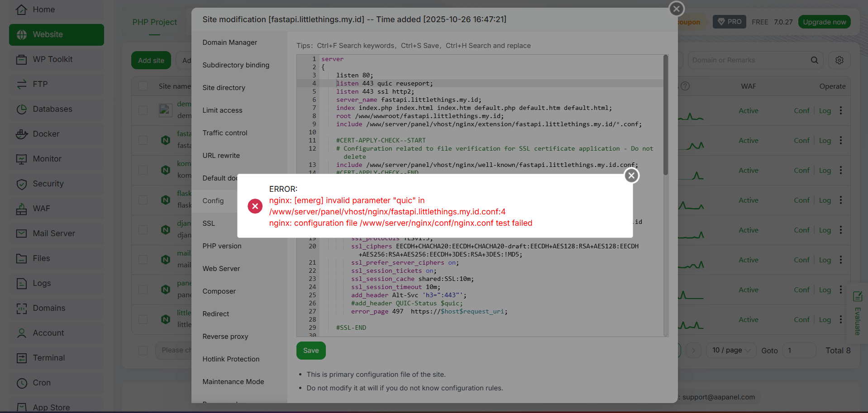Tick checkbox for first site row
The width and height of the screenshot is (868, 413).
(x=143, y=110)
